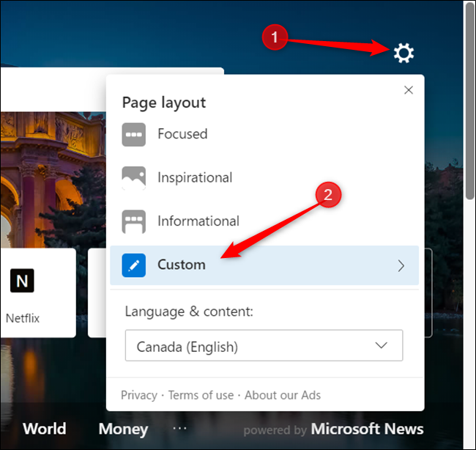The height and width of the screenshot is (450, 476).
Task: Open the Canada (English) language dropdown
Action: [x=264, y=345]
